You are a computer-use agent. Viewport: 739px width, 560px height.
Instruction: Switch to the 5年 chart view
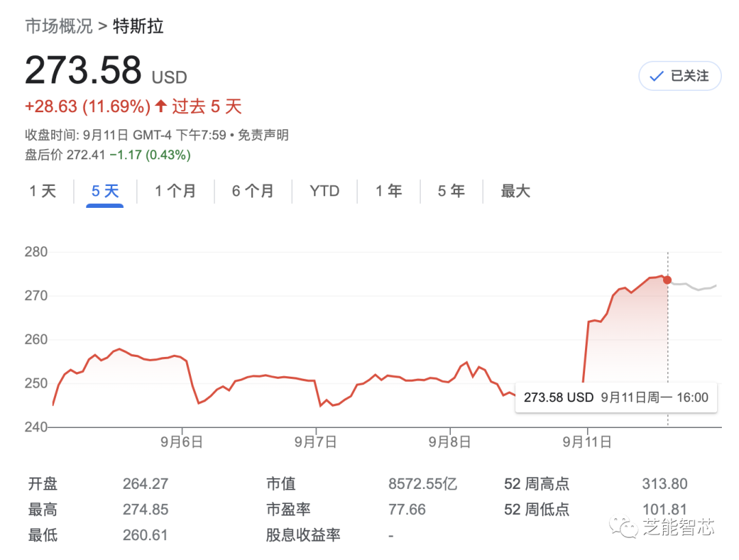[x=450, y=191]
